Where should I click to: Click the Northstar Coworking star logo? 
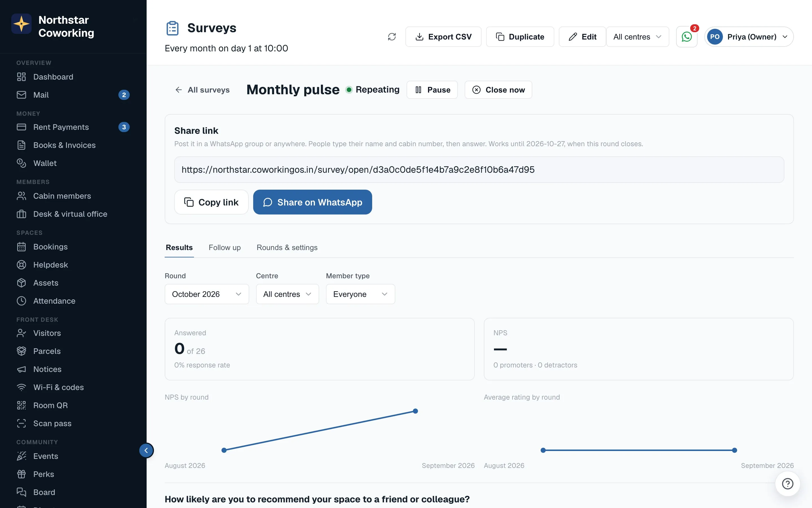point(21,24)
